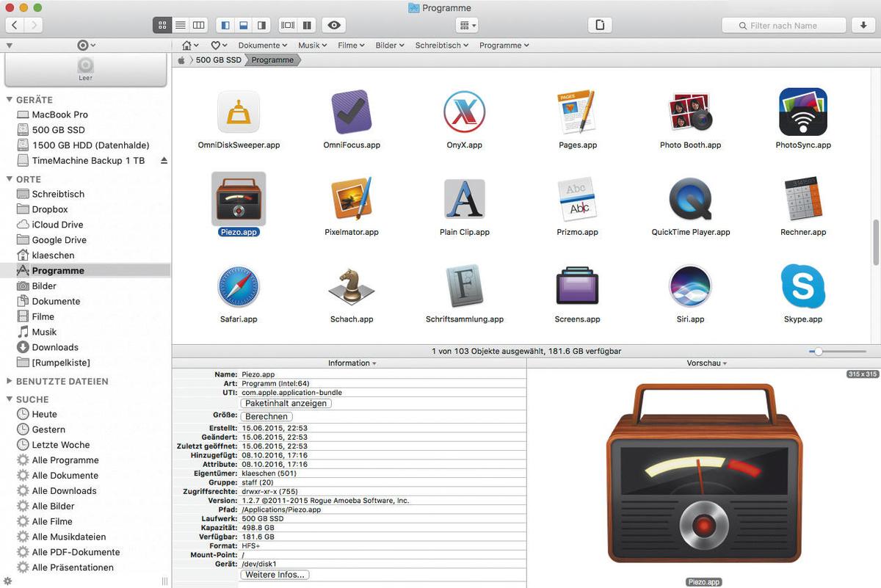Select the OnyX.app icon
The image size is (881, 588).
point(464,112)
